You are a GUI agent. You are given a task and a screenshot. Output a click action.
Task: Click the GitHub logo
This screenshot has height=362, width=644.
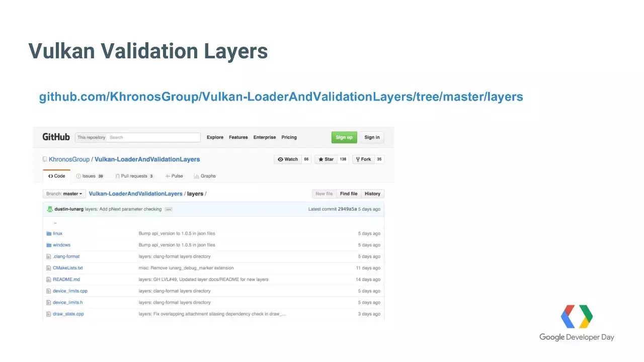click(x=56, y=137)
